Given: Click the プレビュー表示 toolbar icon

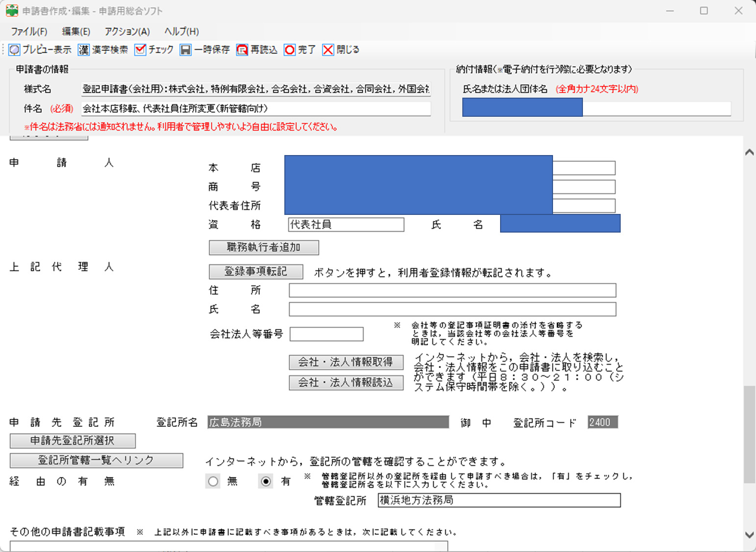Looking at the screenshot, I should [x=15, y=50].
